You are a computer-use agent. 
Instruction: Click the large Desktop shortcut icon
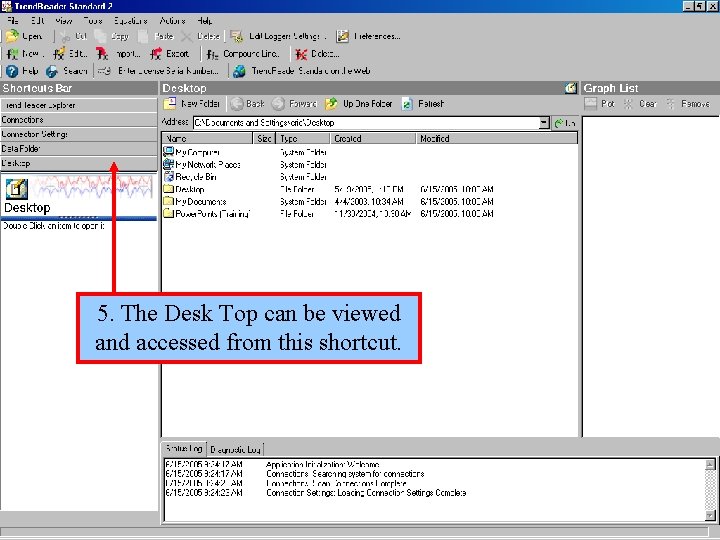point(17,189)
